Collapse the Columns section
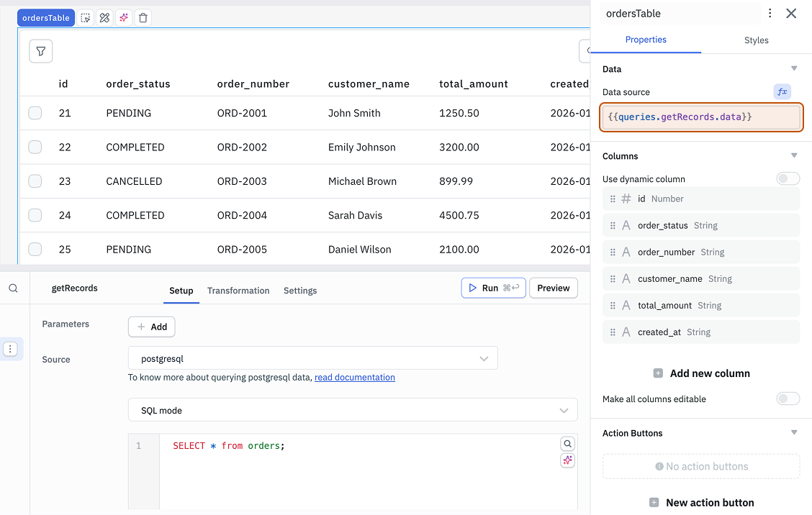Viewport: 812px width, 515px height. point(794,156)
